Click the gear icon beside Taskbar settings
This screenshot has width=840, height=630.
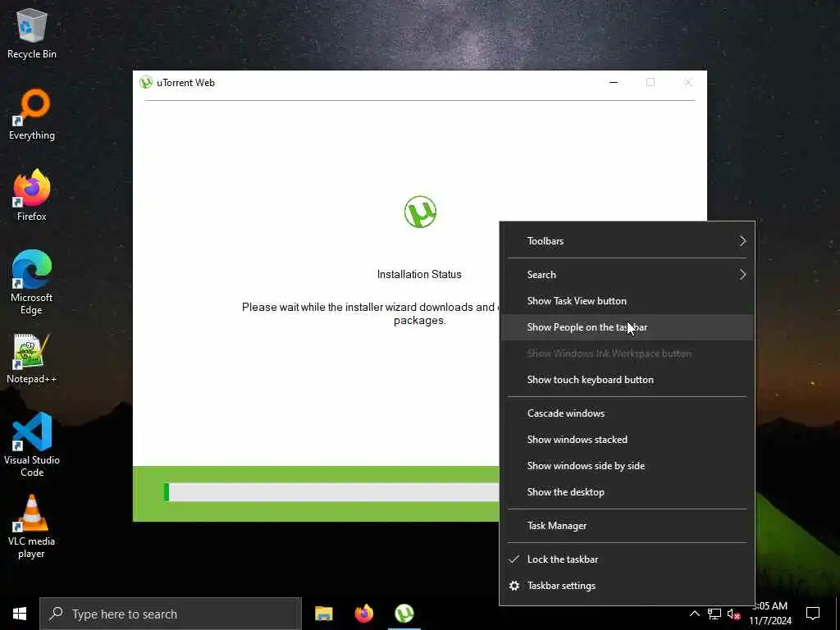[514, 586]
